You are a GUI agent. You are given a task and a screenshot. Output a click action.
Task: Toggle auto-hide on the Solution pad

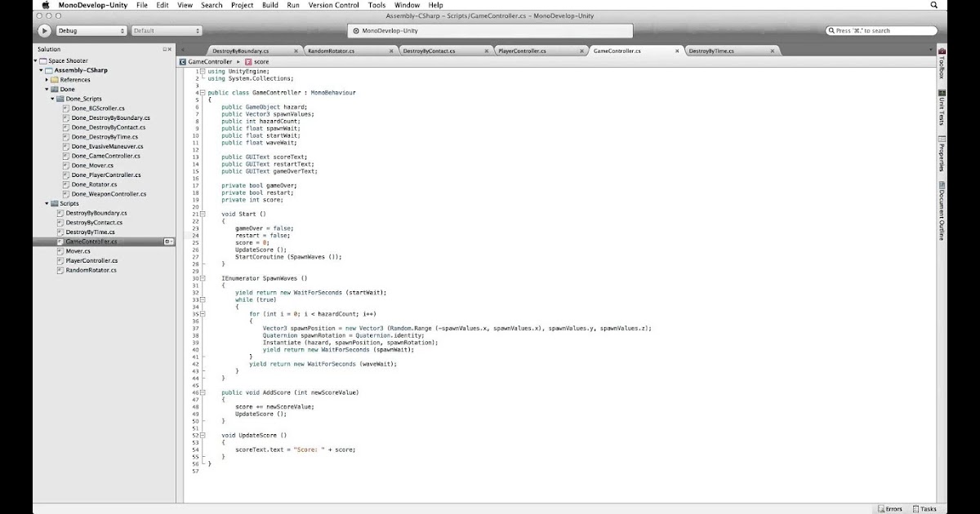(x=164, y=50)
